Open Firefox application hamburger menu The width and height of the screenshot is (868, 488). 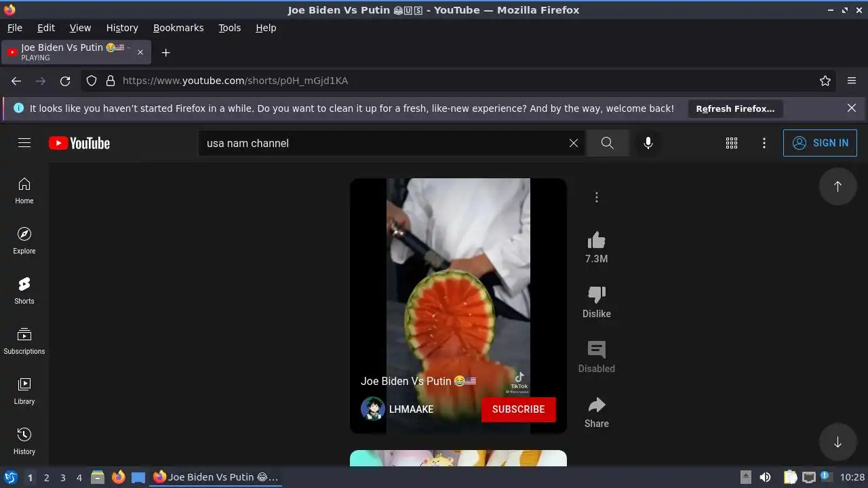852,81
